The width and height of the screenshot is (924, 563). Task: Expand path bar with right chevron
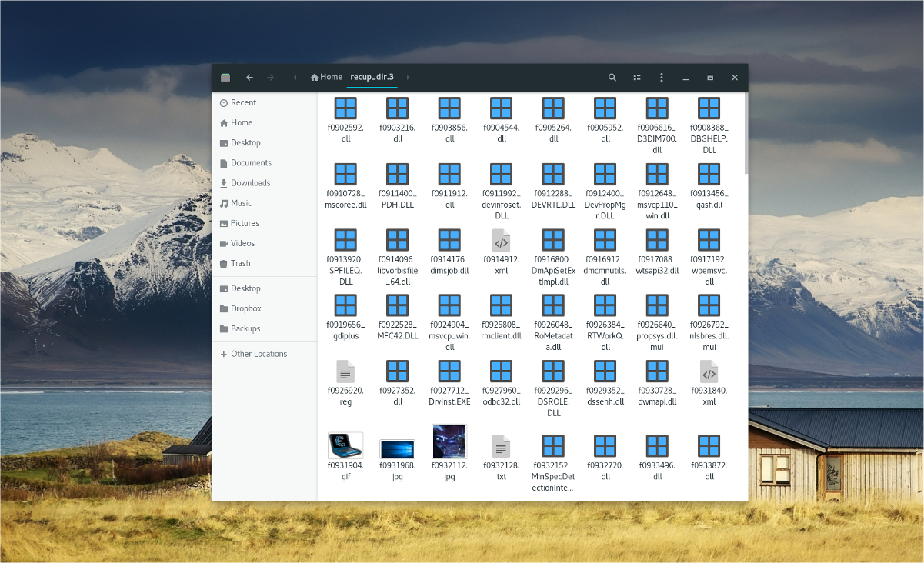point(408,77)
